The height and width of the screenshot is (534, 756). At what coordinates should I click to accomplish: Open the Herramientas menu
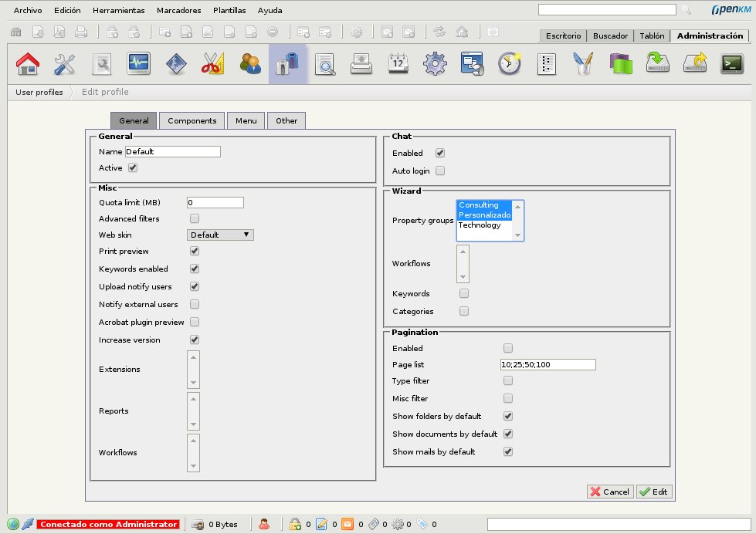coord(118,11)
